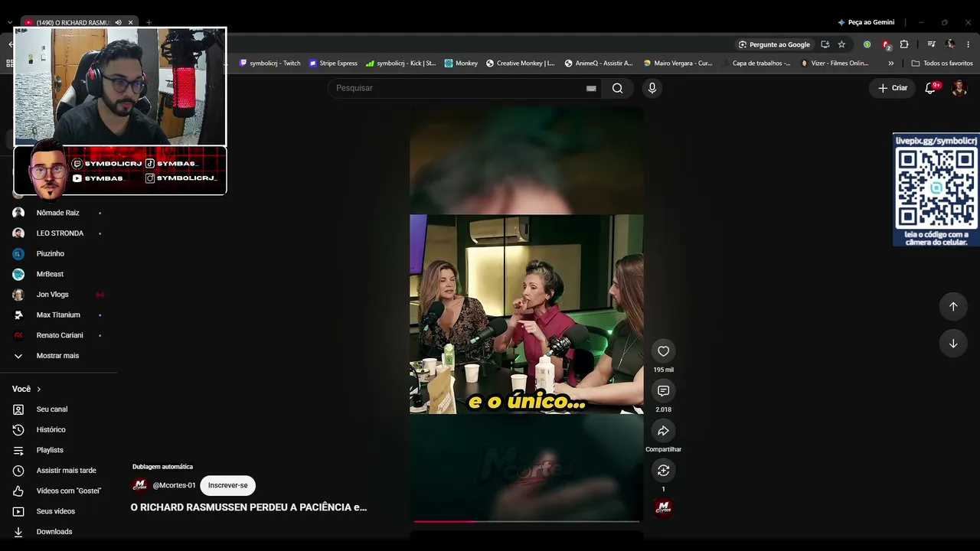This screenshot has width=980, height=551.
Task: Open the media control icon
Action: click(x=931, y=44)
